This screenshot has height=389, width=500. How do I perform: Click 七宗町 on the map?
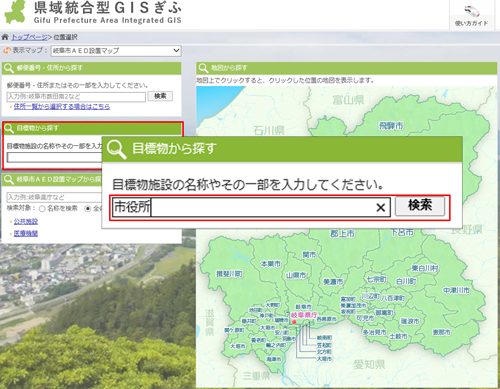point(376,279)
